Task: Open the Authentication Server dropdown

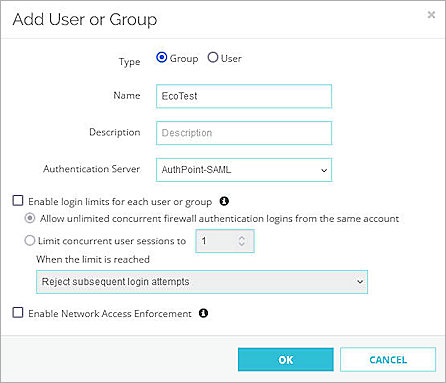Action: click(x=244, y=170)
